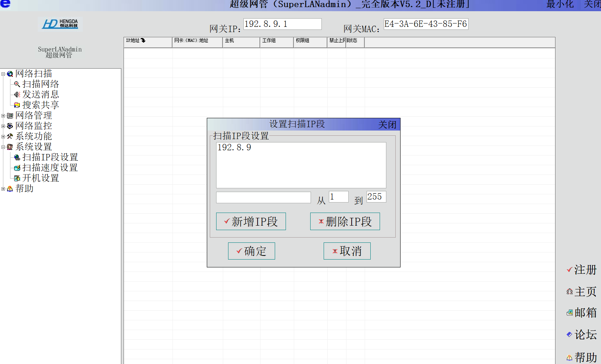Screen dimensions: 601x364
Task: Expand the 网络监控 tree node
Action: [3, 126]
